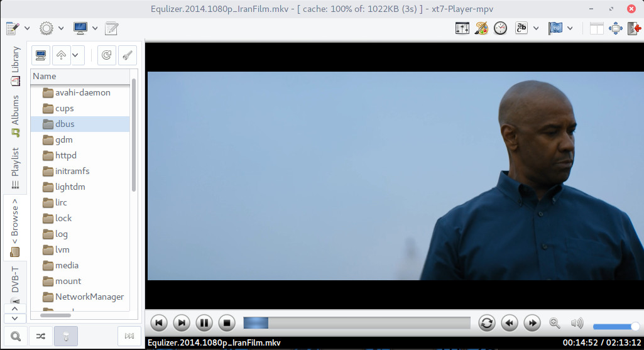Select the log folder
644x350 pixels.
(80, 234)
